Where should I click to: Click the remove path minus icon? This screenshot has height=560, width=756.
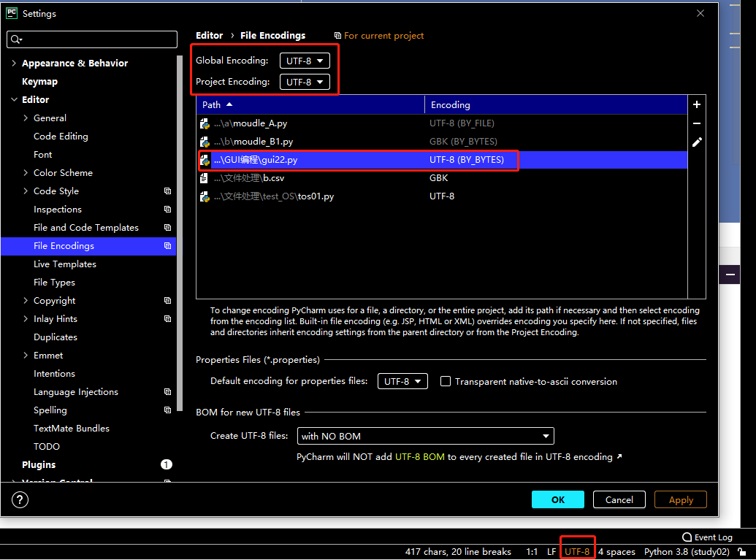coord(697,123)
